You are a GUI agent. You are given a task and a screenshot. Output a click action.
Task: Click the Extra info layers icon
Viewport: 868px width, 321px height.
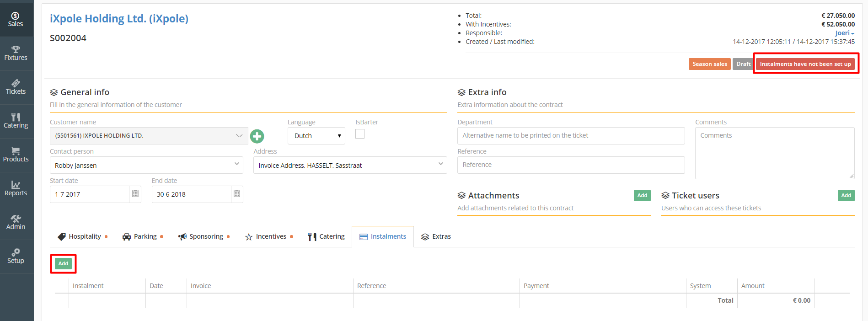coord(461,92)
